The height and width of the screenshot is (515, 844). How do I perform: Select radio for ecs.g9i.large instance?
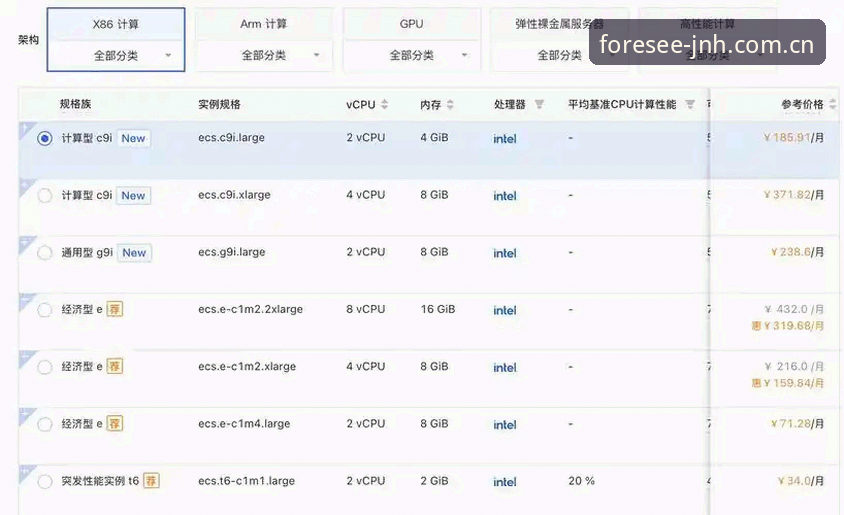45,252
